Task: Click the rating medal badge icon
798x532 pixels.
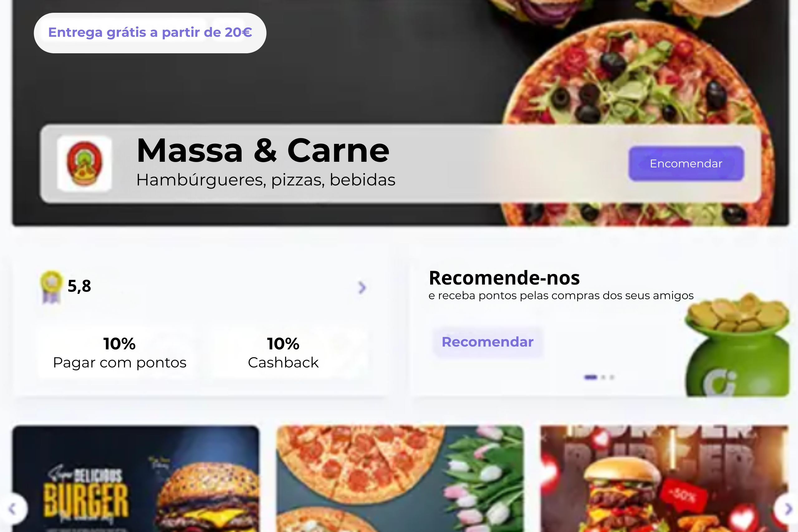Action: pyautogui.click(x=51, y=287)
